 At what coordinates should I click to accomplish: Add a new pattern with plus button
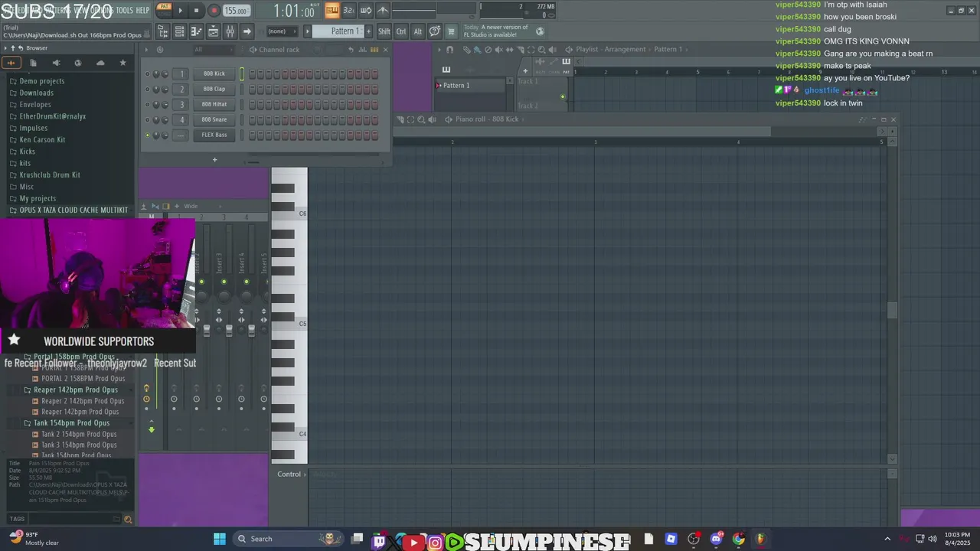[368, 31]
